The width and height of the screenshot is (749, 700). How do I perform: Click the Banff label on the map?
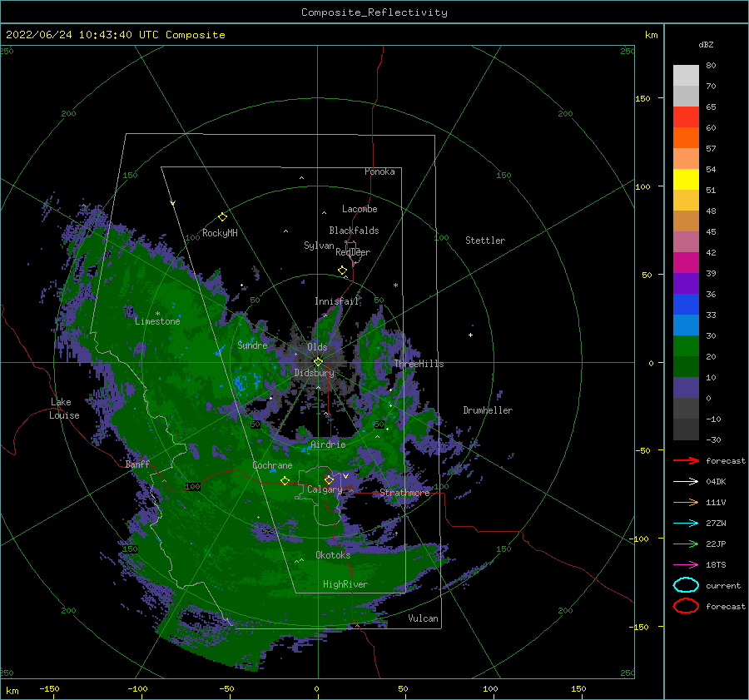[x=137, y=464]
